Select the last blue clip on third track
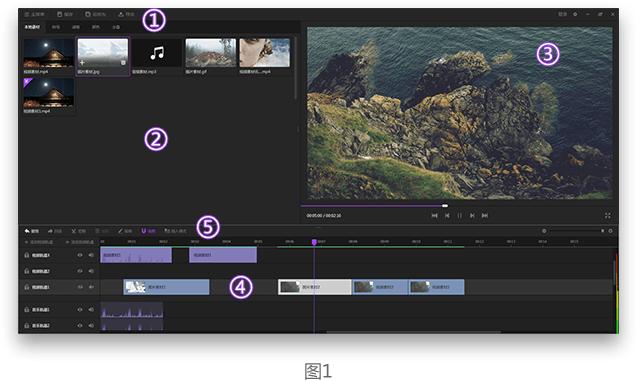Viewport: 637px width, 380px height. [436, 287]
